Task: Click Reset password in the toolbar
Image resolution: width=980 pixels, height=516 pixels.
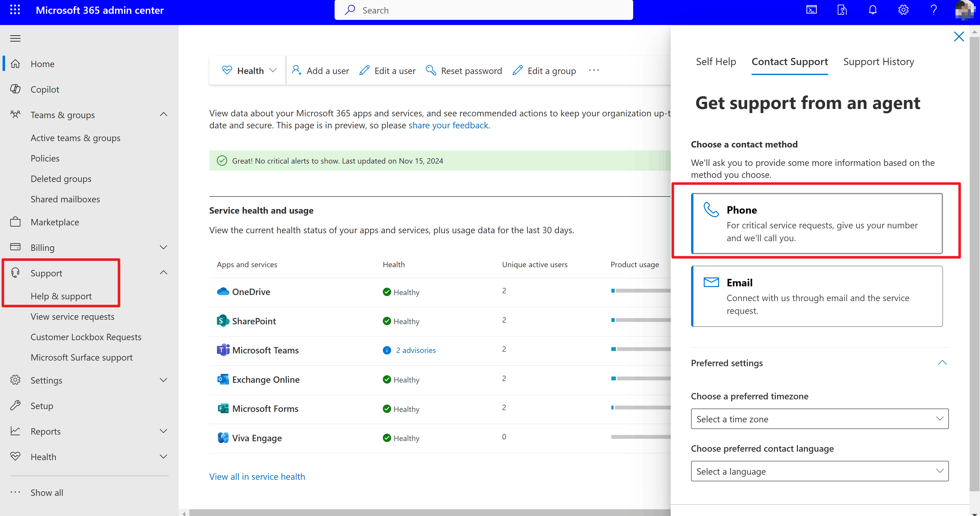Action: [x=464, y=71]
